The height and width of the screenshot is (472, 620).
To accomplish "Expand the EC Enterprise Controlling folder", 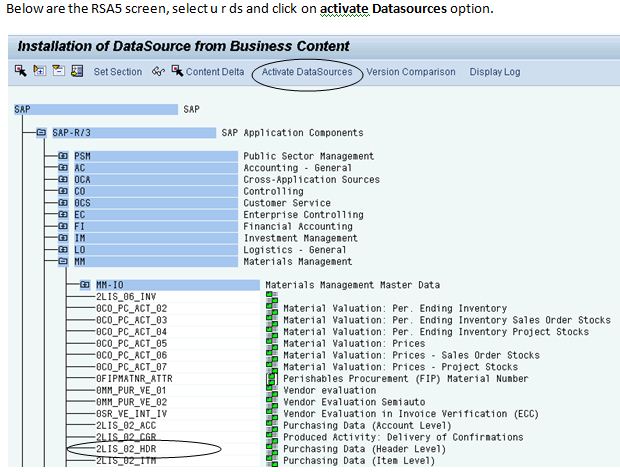I will pyautogui.click(x=63, y=215).
